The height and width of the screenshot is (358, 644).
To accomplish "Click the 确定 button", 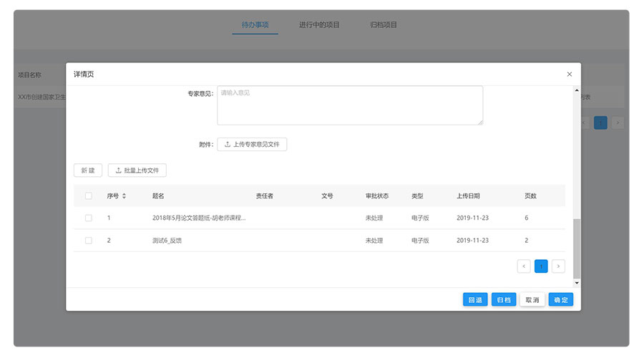I will pyautogui.click(x=560, y=299).
